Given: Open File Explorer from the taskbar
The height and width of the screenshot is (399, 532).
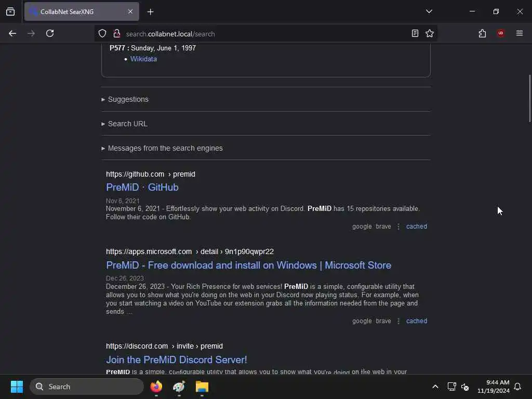Looking at the screenshot, I should pos(202,387).
